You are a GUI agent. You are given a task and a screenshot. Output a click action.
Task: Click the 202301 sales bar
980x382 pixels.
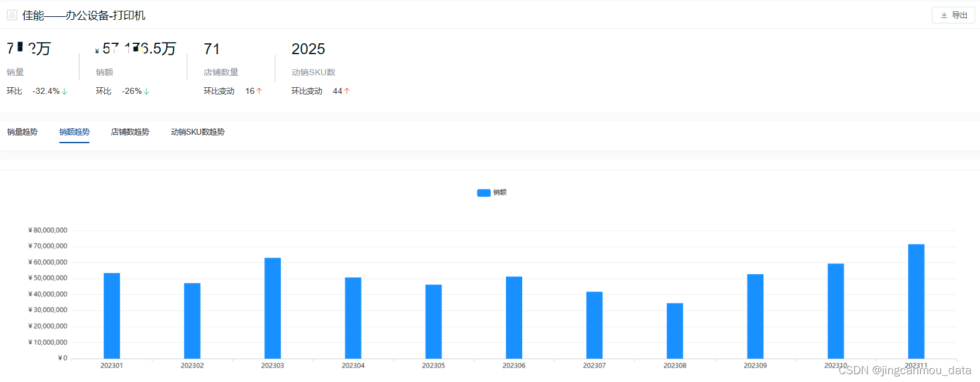pos(111,316)
